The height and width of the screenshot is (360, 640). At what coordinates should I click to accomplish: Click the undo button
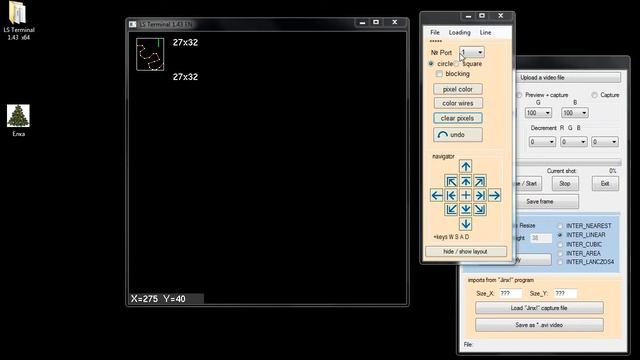point(458,135)
